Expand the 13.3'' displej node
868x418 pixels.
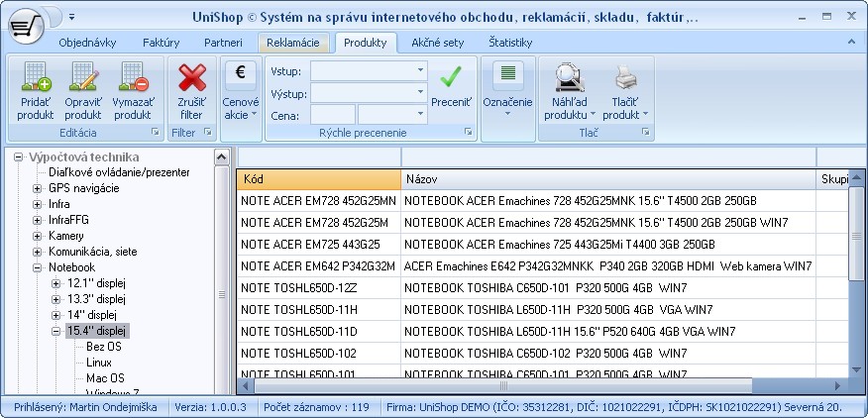[55, 299]
